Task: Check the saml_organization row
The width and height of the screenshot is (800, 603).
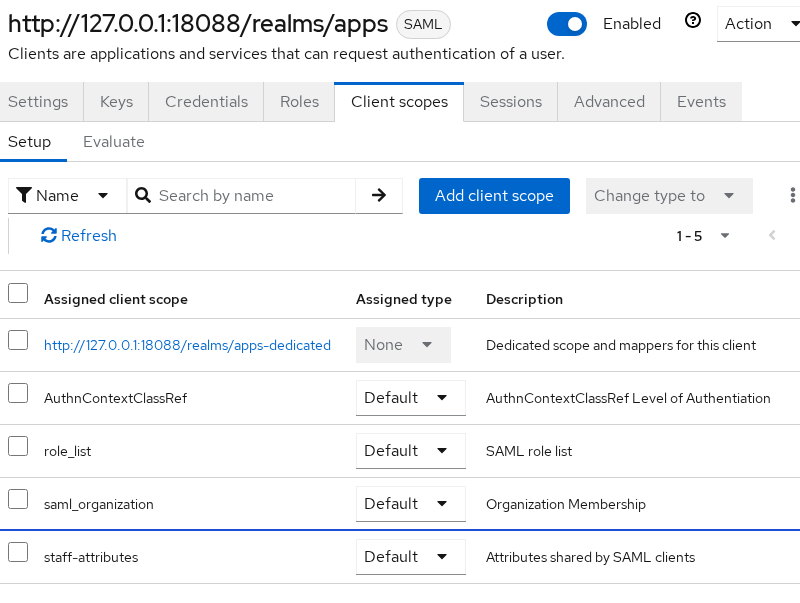Action: point(18,499)
